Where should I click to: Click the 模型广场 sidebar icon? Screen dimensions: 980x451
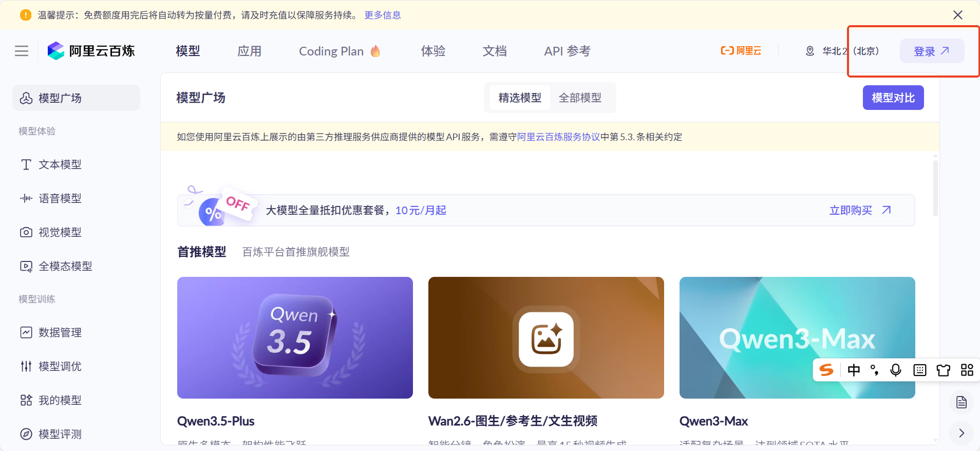pos(26,98)
